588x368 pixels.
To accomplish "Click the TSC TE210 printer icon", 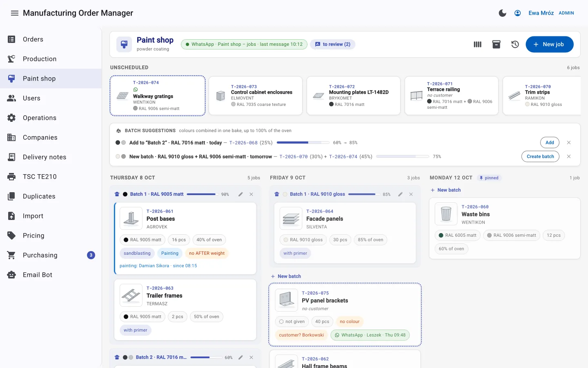I will point(11,177).
